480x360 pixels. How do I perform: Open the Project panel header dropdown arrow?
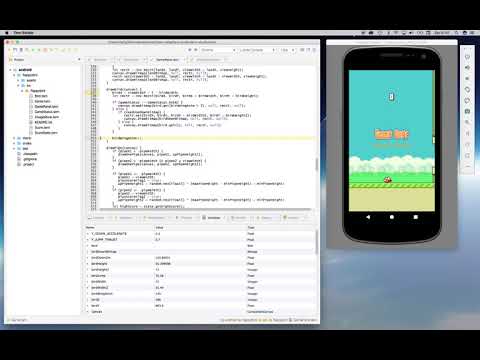pos(79,60)
